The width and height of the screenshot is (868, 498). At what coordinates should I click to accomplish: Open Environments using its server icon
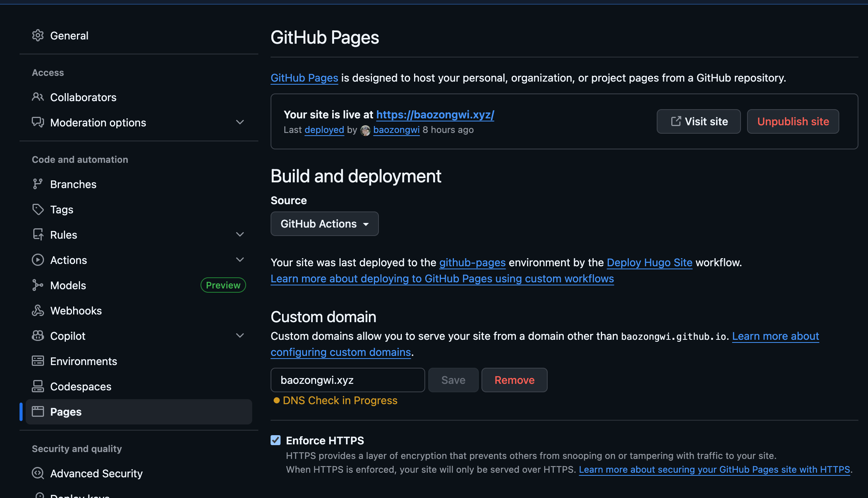point(38,361)
